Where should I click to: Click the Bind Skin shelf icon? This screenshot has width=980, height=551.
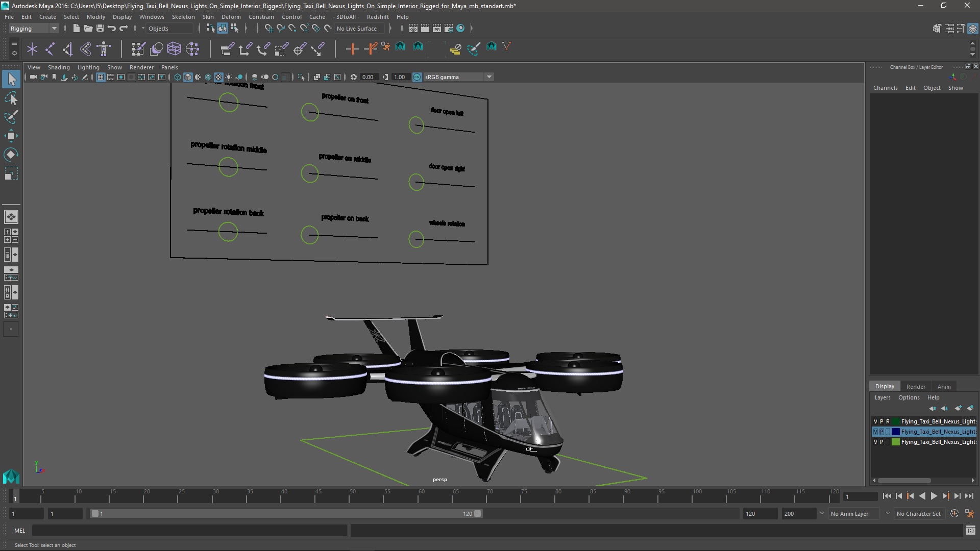click(86, 49)
